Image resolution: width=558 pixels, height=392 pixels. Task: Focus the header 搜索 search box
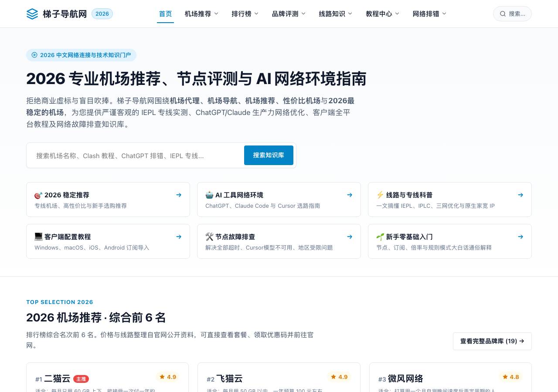coord(512,14)
